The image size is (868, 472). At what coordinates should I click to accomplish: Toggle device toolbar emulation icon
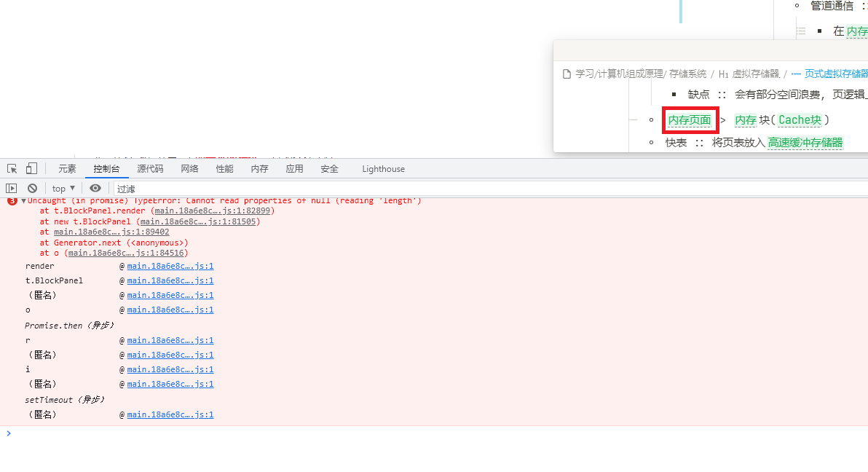(x=31, y=168)
